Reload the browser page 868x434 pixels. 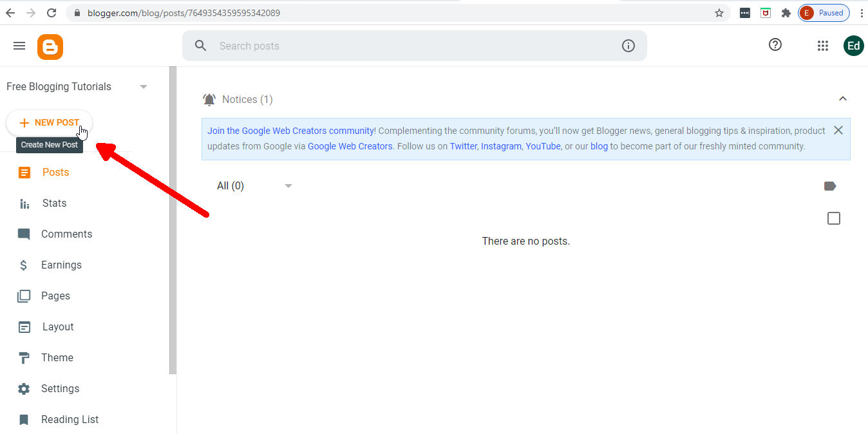point(52,12)
